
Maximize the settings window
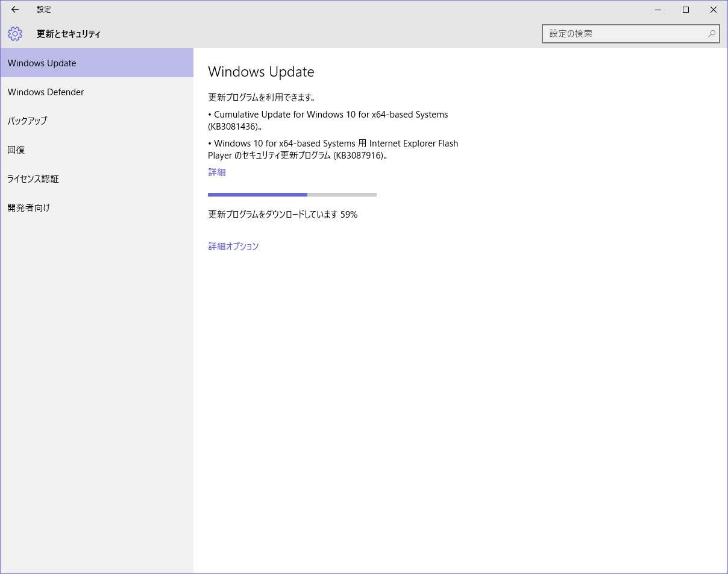pos(686,10)
